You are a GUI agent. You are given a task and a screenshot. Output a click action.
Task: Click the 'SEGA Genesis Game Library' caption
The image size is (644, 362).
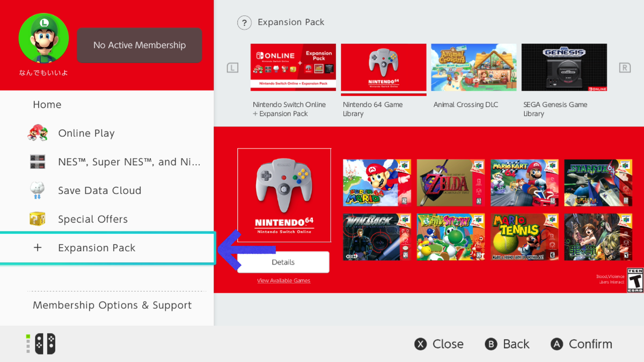(555, 109)
